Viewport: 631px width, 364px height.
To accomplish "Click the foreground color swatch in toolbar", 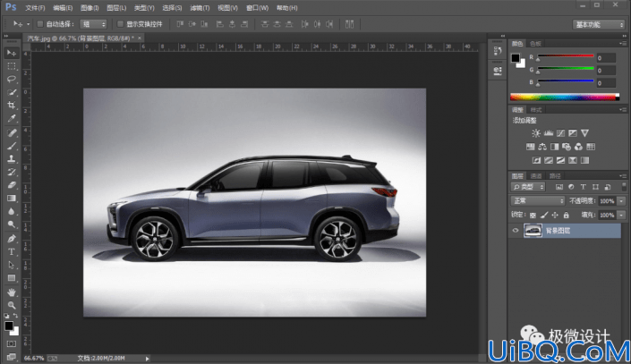I will point(8,326).
